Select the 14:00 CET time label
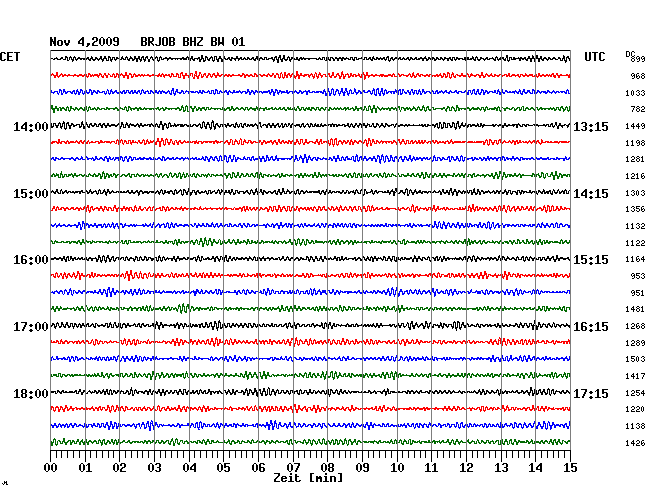The width and height of the screenshot is (650, 494). 31,126
